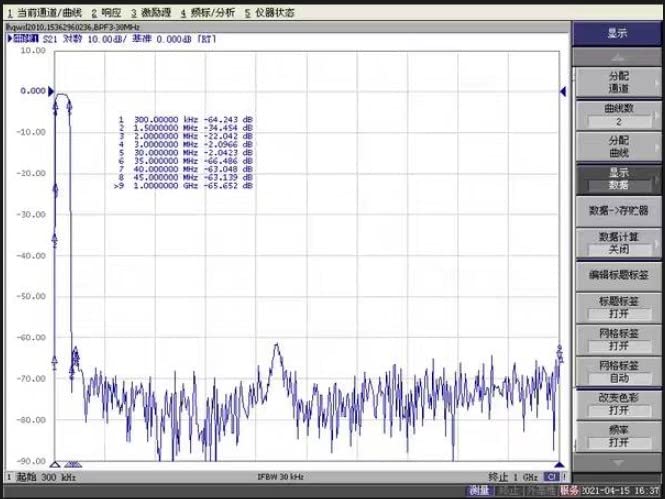The width and height of the screenshot is (665, 499).
Task: Click the -90.00 bottom scale value
Action: point(31,461)
